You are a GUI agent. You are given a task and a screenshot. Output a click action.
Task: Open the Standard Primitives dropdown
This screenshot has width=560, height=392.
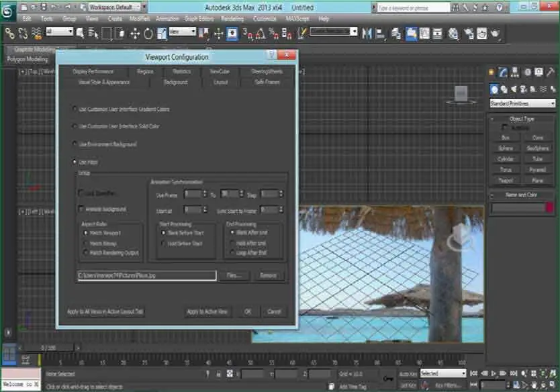click(522, 103)
